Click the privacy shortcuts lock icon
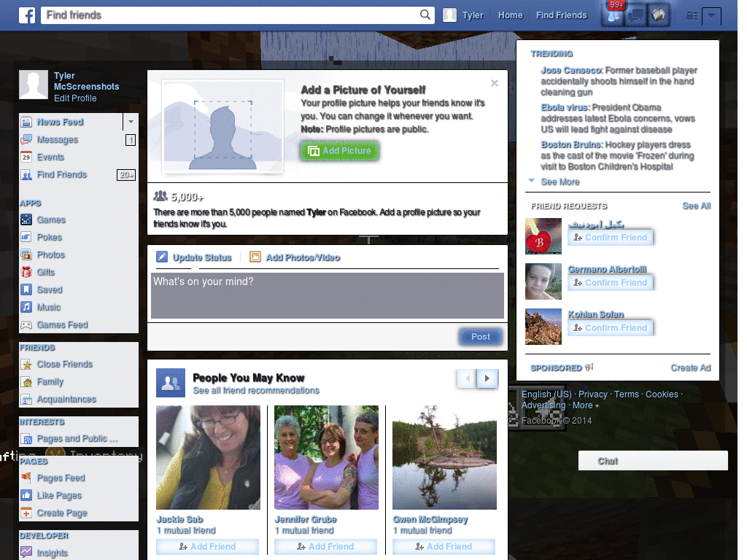This screenshot has height=560, width=747. point(692,15)
